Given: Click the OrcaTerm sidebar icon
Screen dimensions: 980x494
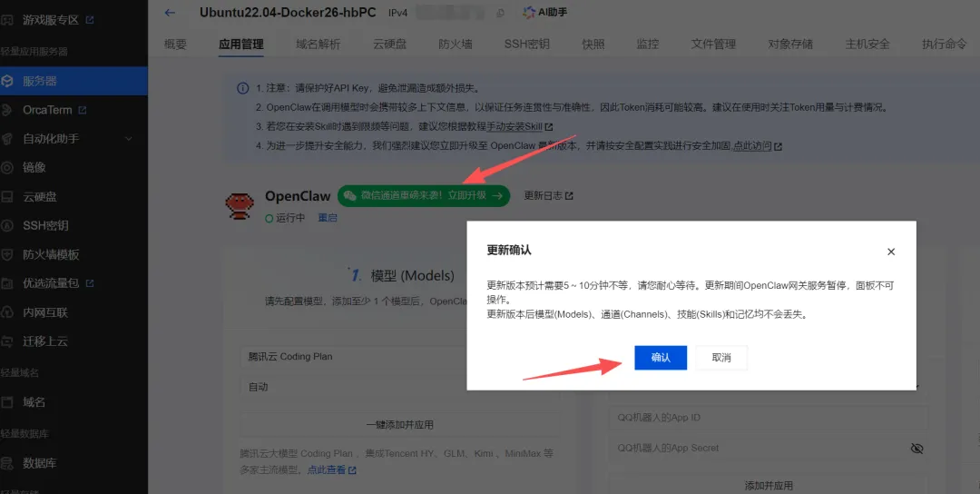Looking at the screenshot, I should tap(7, 110).
